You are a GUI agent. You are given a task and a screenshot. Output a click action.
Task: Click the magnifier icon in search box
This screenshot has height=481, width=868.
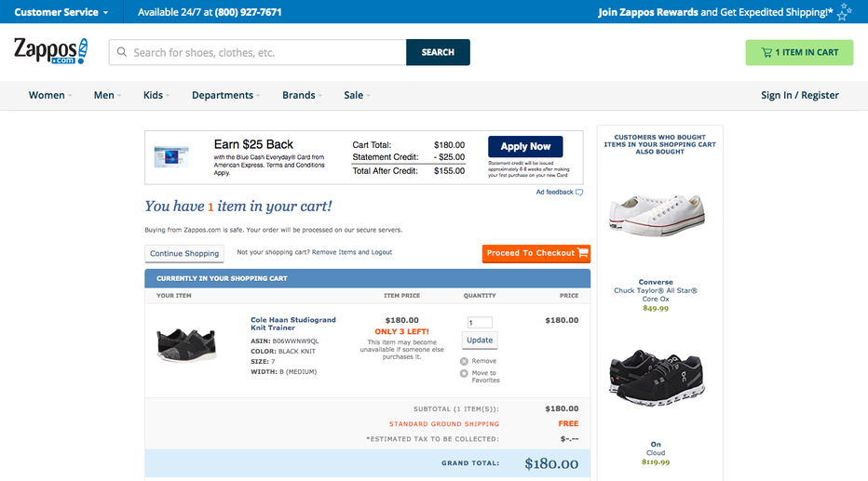[x=122, y=52]
